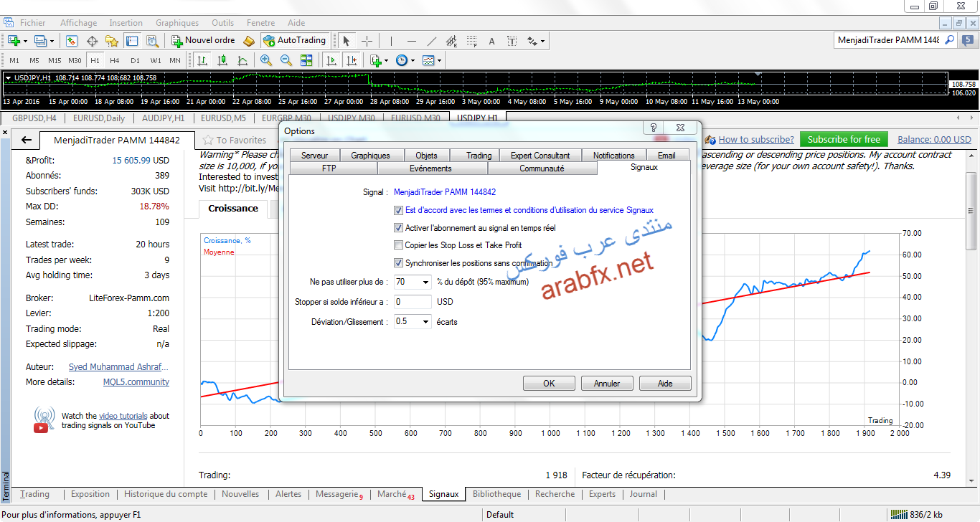
Task: Click the back arrow beside MenjadiTrader tab
Action: point(27,140)
